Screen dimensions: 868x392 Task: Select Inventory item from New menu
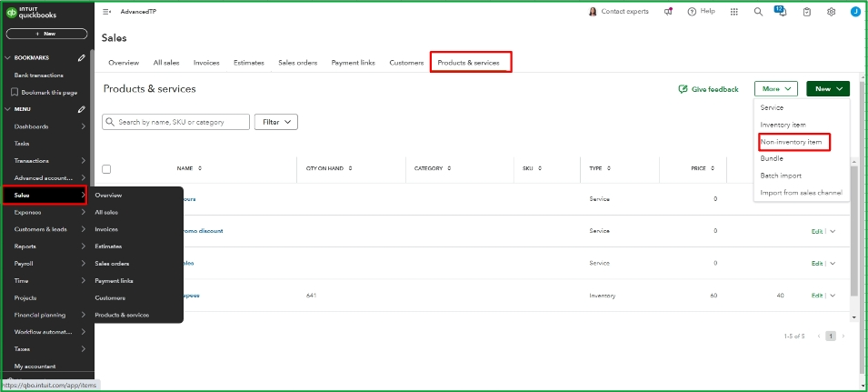783,125
